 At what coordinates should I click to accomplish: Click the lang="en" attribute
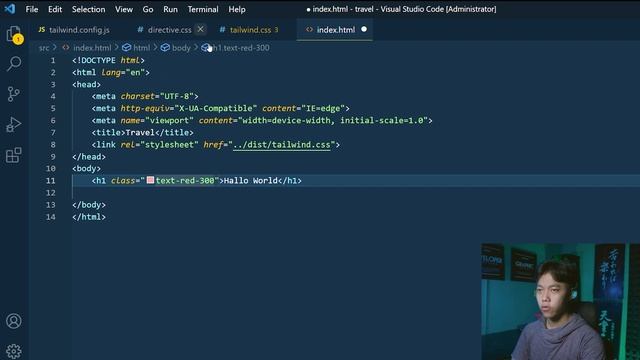[123, 72]
